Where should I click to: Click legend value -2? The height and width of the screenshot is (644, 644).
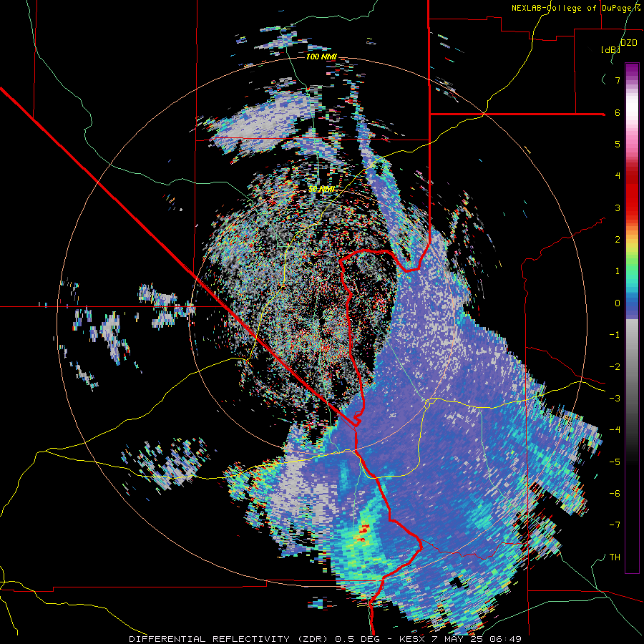(x=615, y=366)
